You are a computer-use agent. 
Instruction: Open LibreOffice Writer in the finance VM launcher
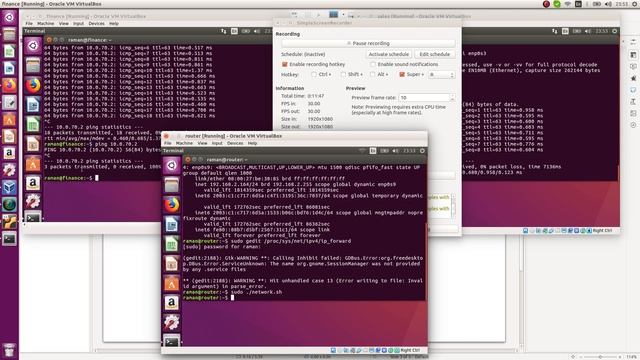coord(33,105)
